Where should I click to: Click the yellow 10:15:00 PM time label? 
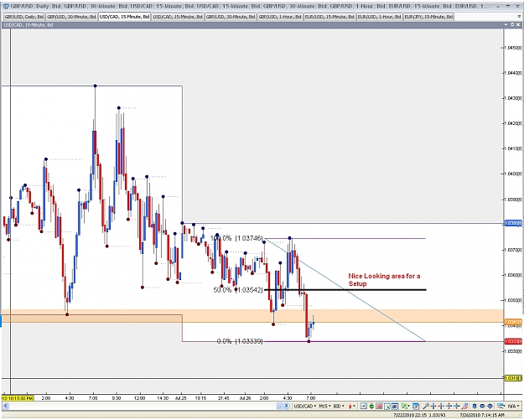pyautogui.click(x=18, y=398)
